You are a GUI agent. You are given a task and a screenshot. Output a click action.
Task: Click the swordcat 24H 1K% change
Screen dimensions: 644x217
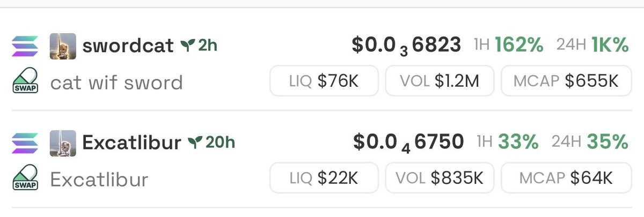[x=592, y=46]
